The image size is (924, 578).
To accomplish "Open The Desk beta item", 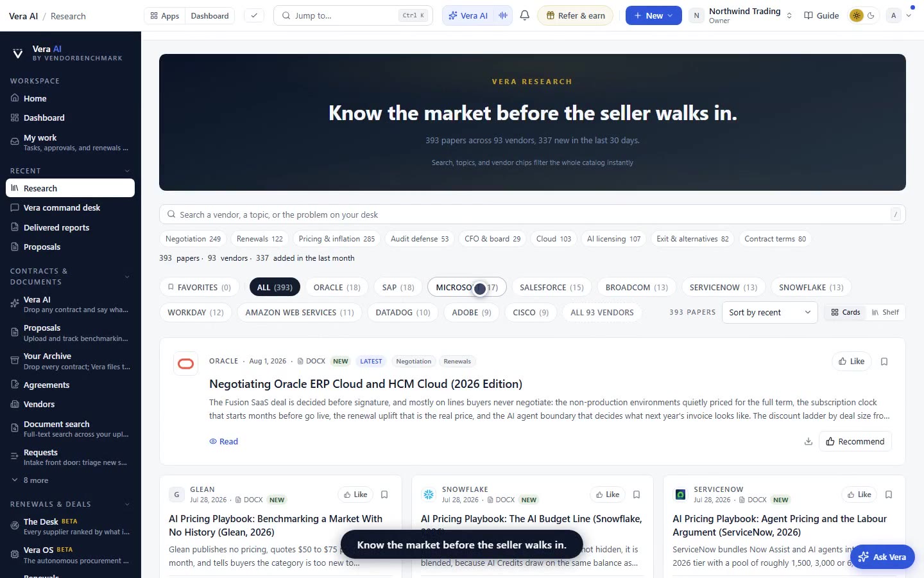I will tap(71, 527).
